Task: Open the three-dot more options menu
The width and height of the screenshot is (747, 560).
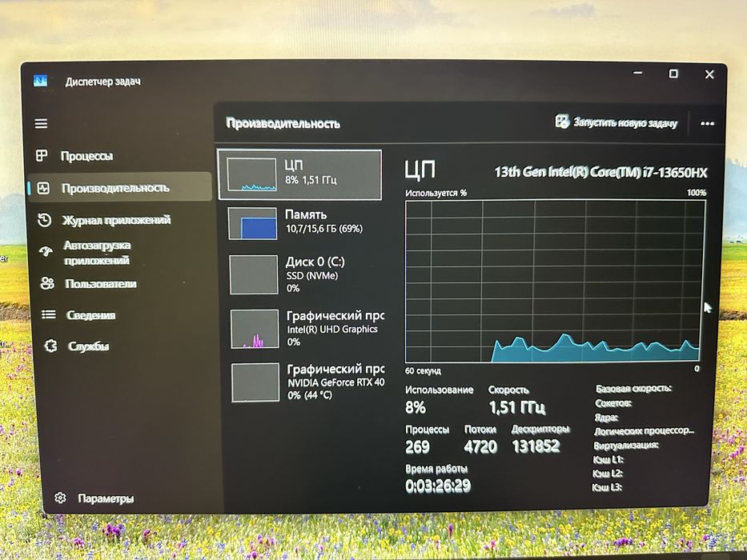Action: coord(707,124)
